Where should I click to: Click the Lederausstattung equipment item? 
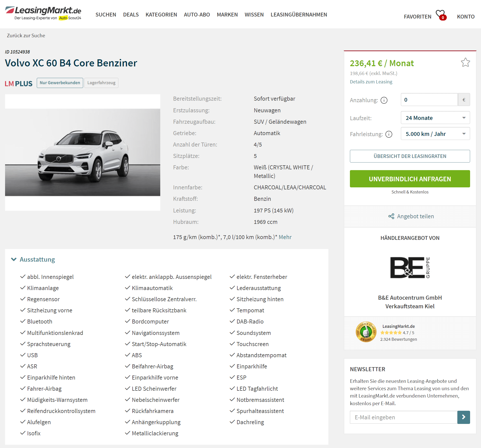pyautogui.click(x=258, y=288)
